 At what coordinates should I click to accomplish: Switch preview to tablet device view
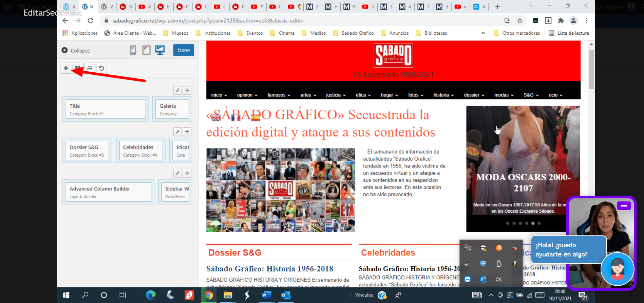[x=146, y=50]
